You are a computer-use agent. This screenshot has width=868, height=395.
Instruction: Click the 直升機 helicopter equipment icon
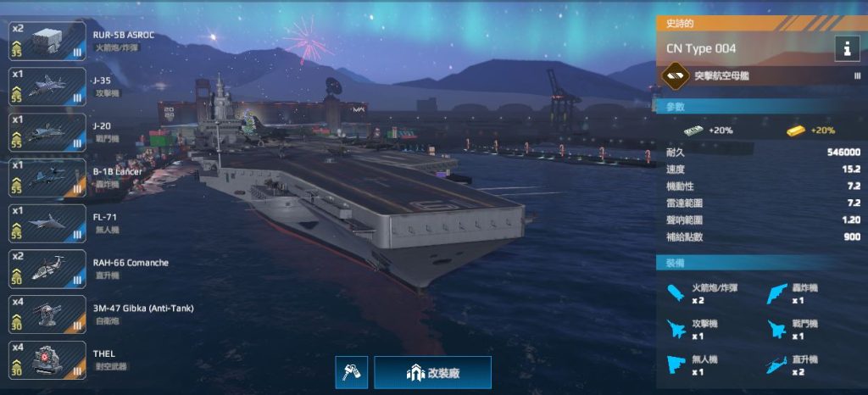(x=777, y=365)
